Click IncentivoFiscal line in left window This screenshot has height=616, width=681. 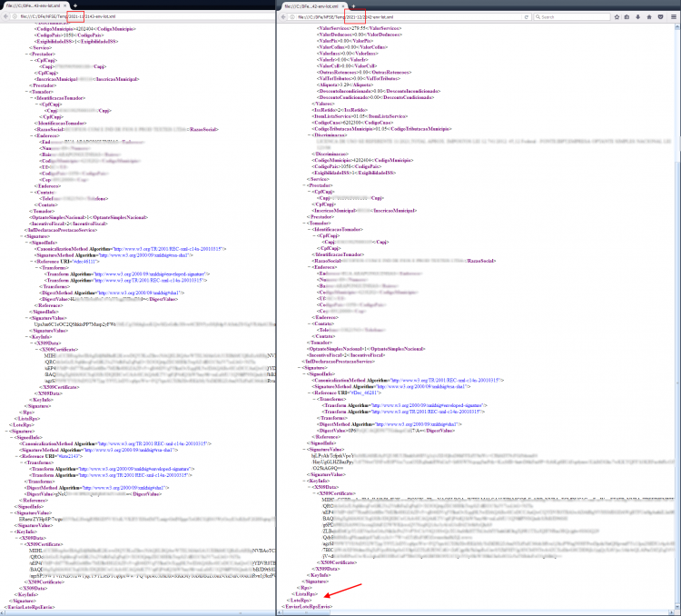click(x=68, y=224)
